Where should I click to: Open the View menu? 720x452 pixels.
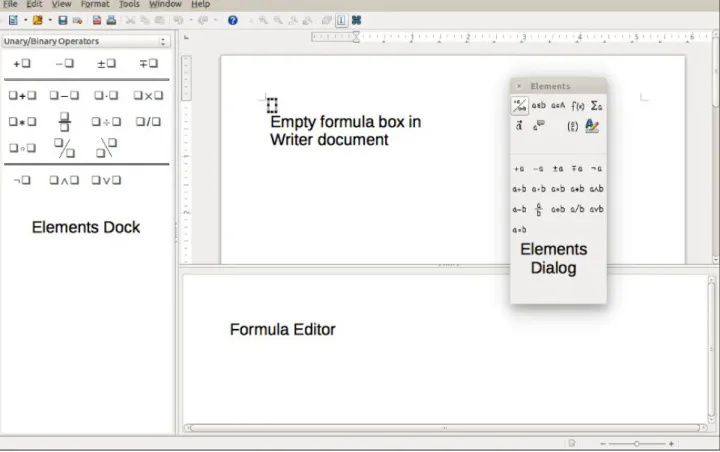[x=61, y=4]
